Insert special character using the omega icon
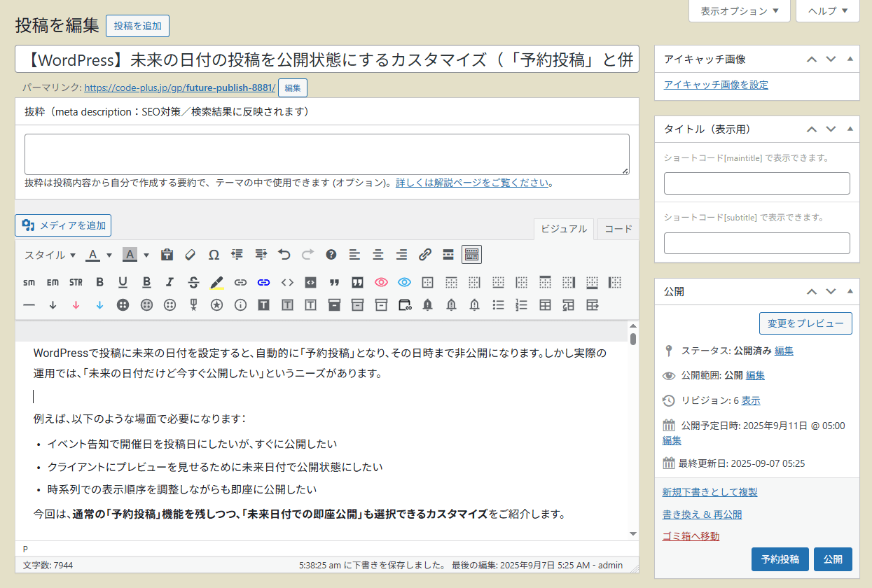872x588 pixels. [214, 255]
